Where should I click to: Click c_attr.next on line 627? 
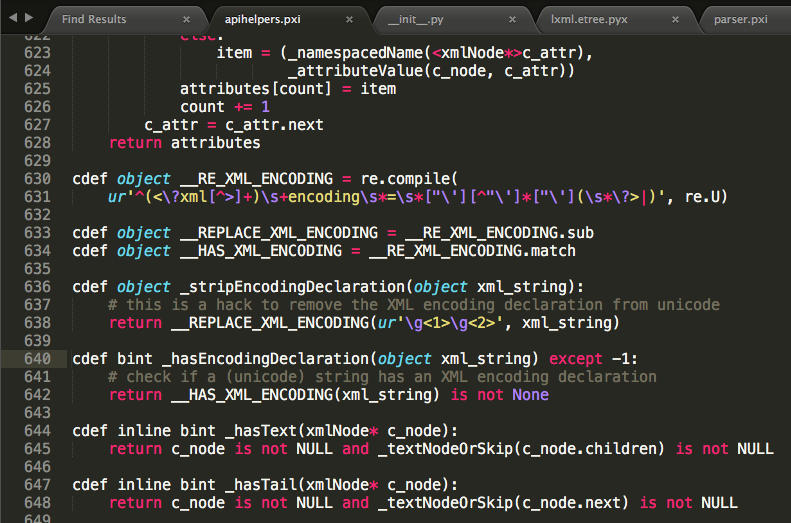click(x=274, y=125)
